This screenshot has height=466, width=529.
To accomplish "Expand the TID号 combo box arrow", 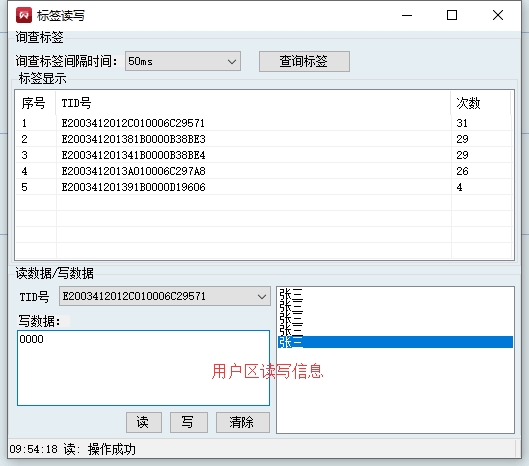I will pos(262,296).
